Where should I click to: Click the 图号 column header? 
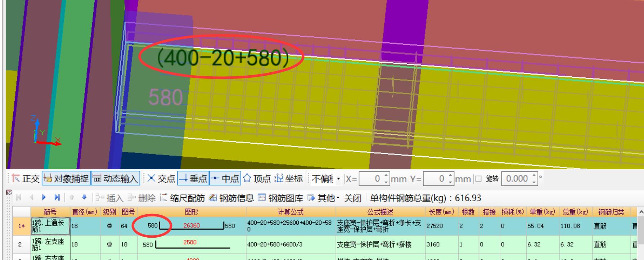pyautogui.click(x=128, y=212)
